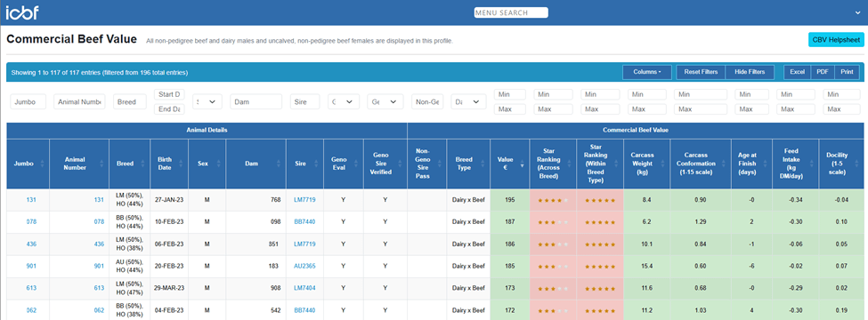Click the ICBF logo

(22, 12)
